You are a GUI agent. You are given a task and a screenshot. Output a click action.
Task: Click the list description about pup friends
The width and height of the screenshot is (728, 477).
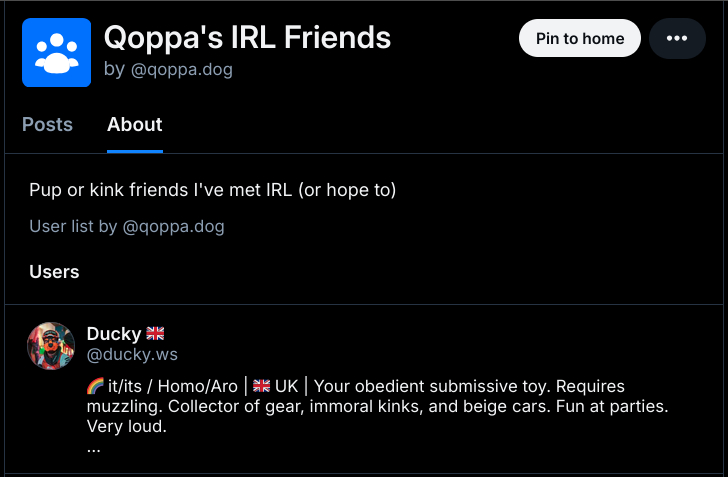click(x=213, y=189)
